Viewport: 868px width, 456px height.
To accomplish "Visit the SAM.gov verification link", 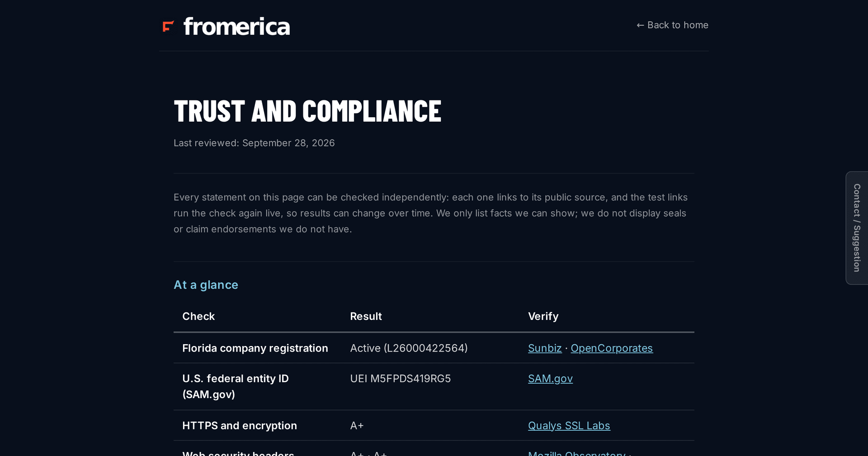I will 550,379.
